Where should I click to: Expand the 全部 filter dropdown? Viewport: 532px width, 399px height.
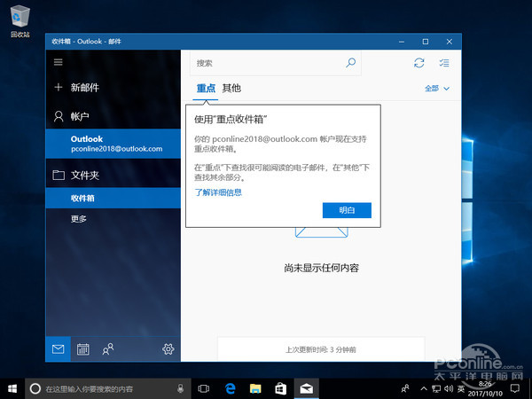pos(437,89)
